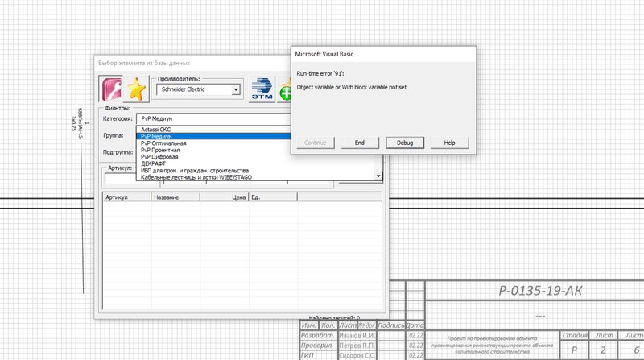
Task: Click the pink Access database icon
Action: [x=111, y=89]
